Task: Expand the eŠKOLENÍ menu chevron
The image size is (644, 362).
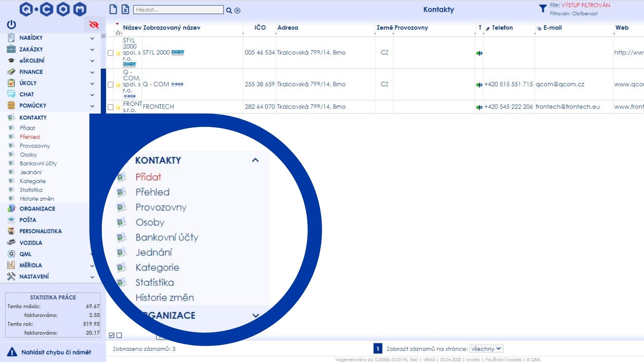Action: [x=92, y=61]
